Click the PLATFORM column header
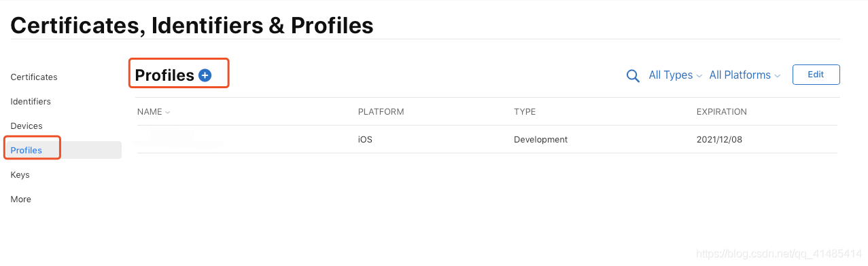The image size is (868, 266). (x=381, y=112)
